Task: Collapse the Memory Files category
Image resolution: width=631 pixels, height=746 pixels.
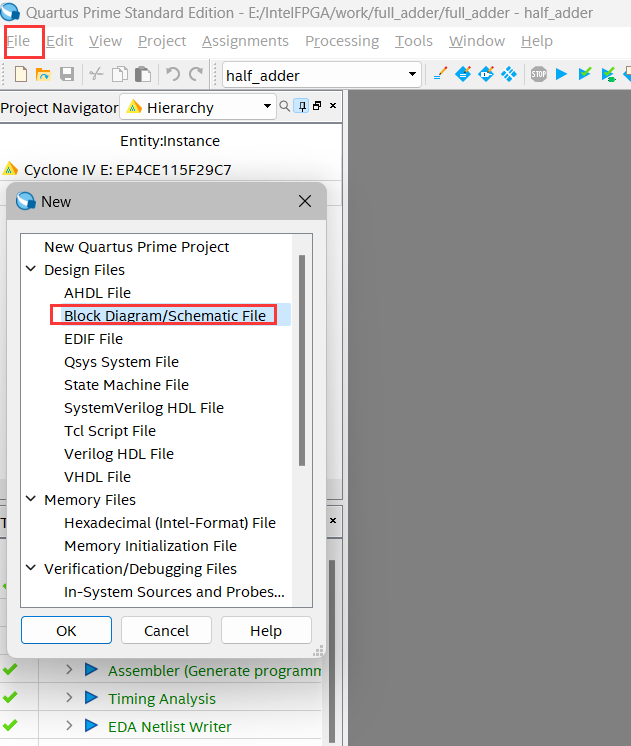Action: [31, 499]
